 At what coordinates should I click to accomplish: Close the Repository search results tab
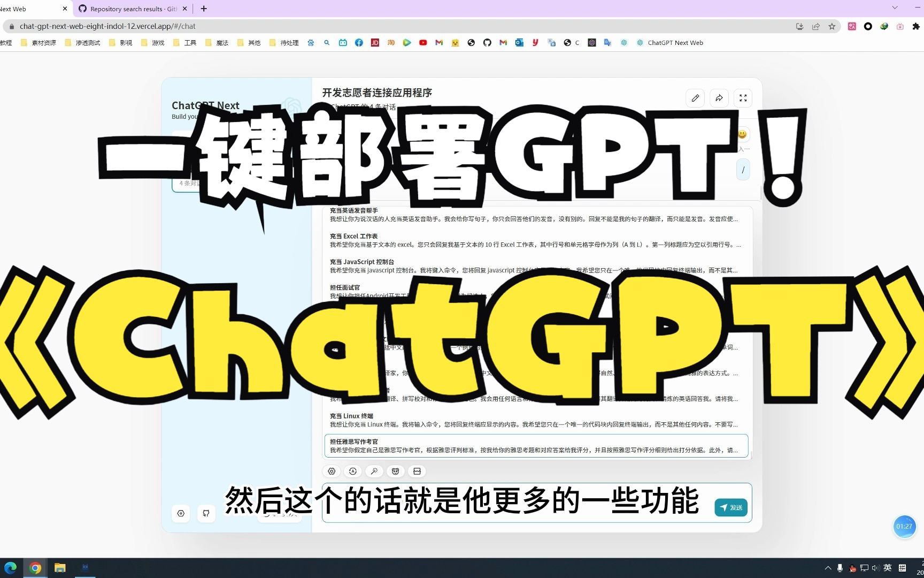[185, 9]
